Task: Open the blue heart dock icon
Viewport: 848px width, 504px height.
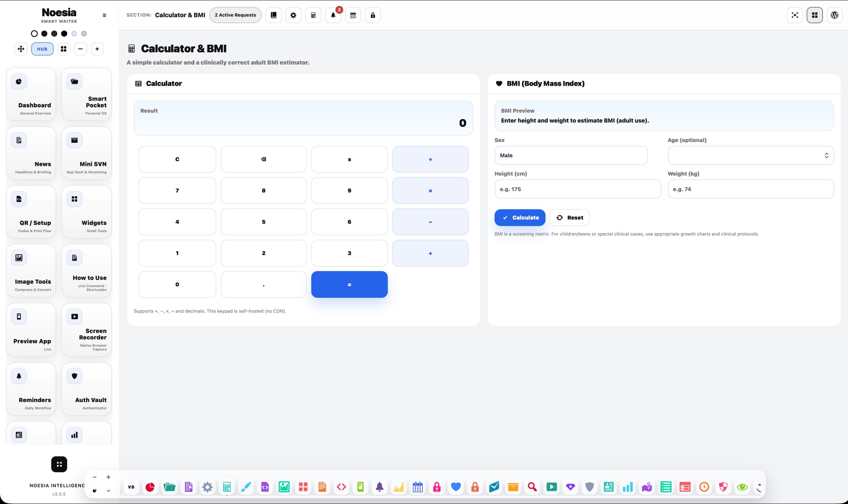Action: (x=456, y=487)
